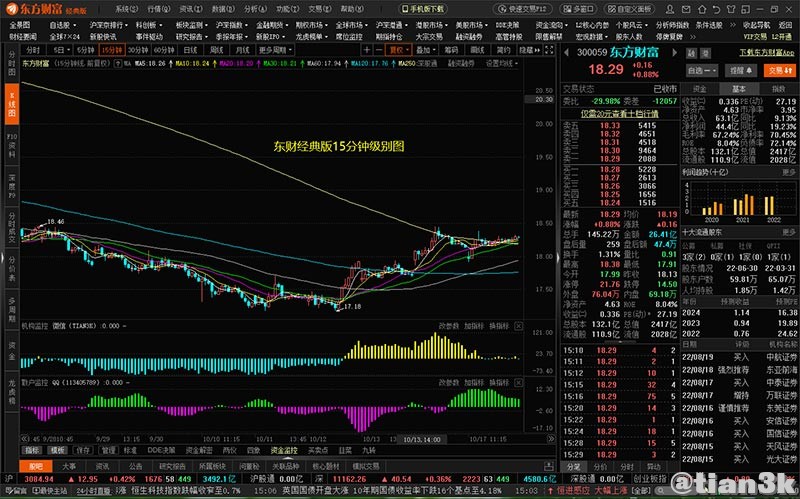
Task: Open the 分时成交 sidebar item
Action: pyautogui.click(x=12, y=227)
